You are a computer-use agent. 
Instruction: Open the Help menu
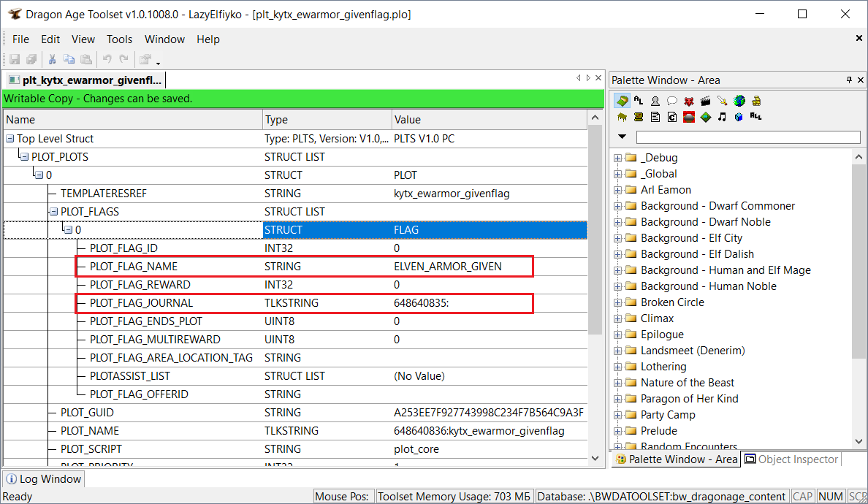pyautogui.click(x=208, y=39)
